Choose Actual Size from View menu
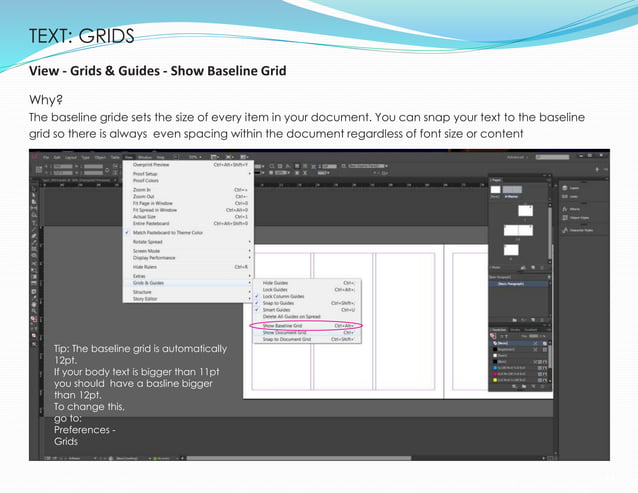This screenshot has height=493, width=638. coord(188,217)
